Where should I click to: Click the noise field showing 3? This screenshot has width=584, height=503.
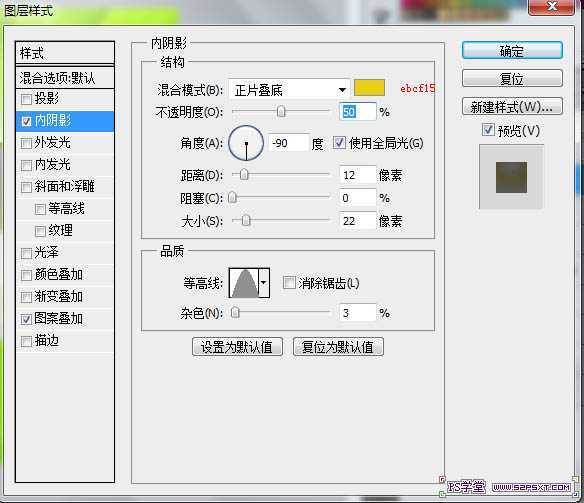[x=357, y=313]
